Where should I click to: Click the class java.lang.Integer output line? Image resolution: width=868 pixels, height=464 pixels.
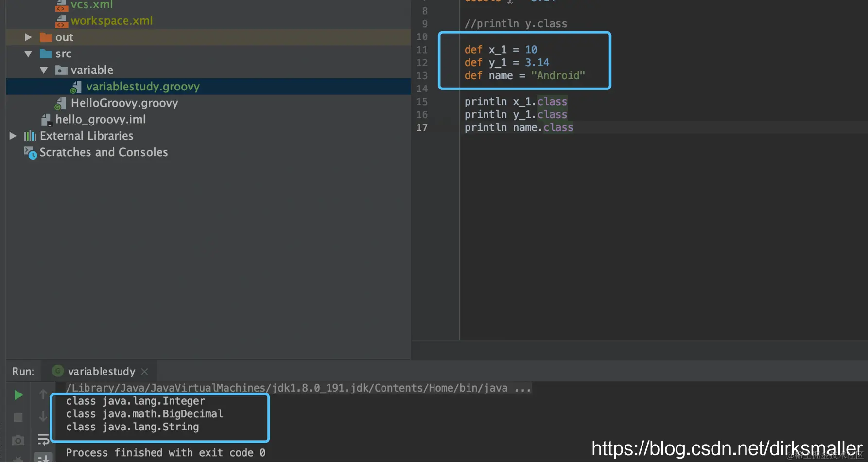point(136,401)
